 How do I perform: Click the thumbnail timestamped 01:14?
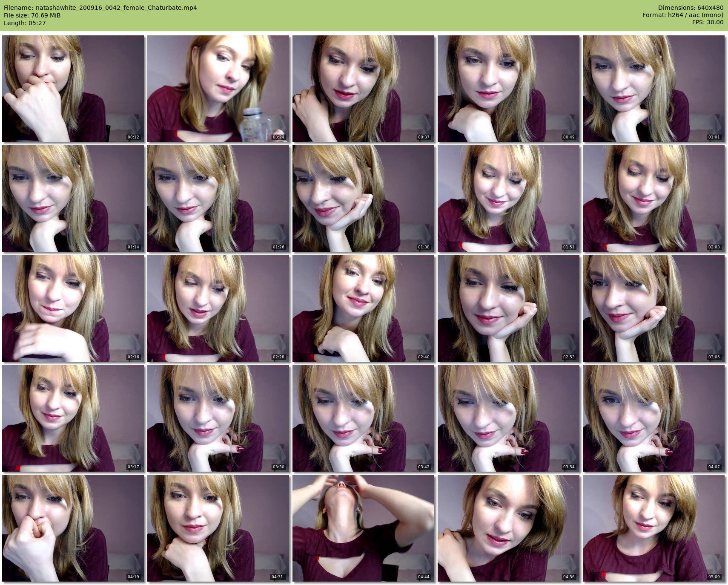click(x=73, y=199)
